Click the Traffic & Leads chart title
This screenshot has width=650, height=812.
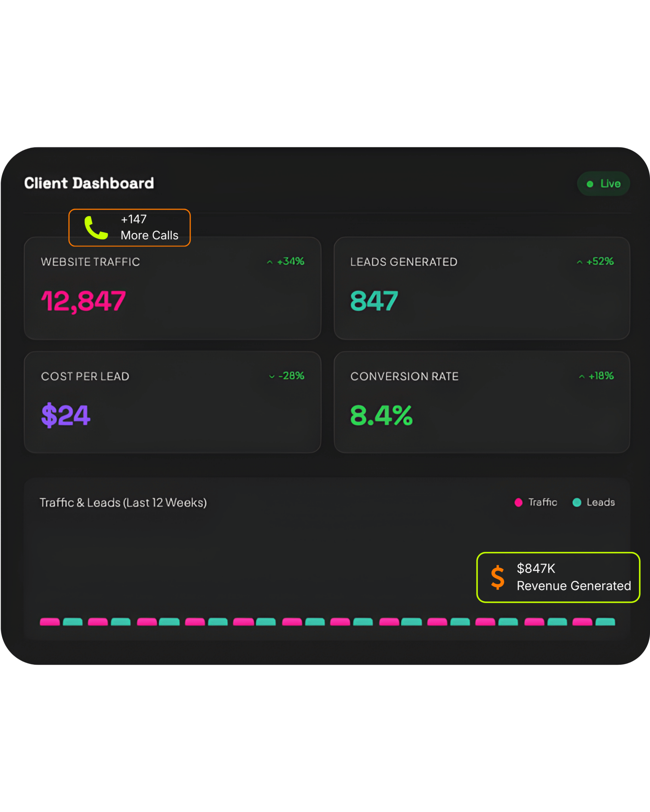click(123, 502)
